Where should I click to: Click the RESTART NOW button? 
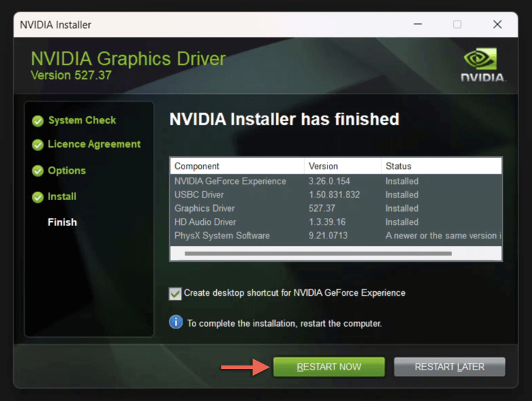[329, 367]
